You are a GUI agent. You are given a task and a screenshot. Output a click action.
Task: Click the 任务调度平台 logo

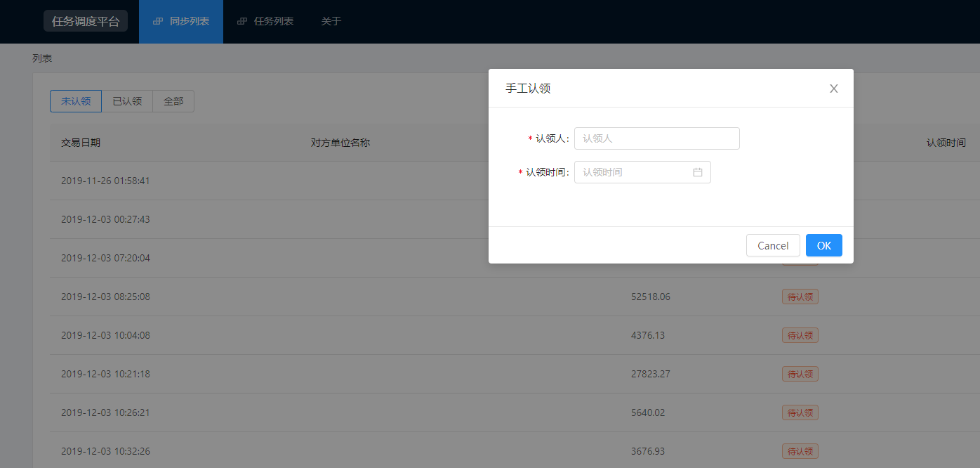86,21
